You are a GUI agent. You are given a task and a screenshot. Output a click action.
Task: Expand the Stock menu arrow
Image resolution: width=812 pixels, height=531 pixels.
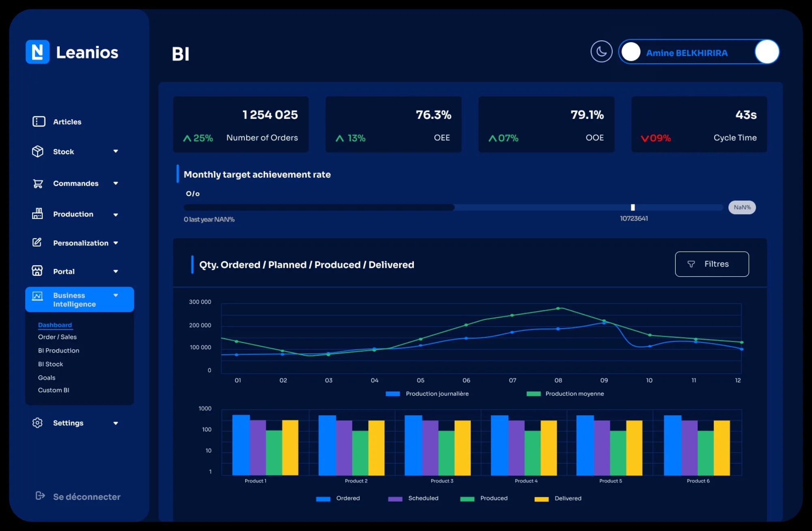[x=116, y=151]
